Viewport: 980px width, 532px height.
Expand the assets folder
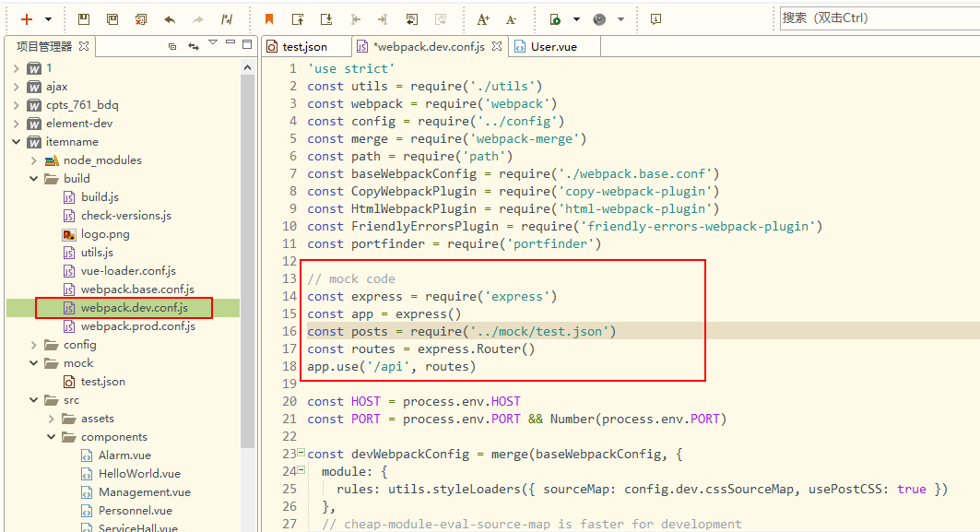click(x=52, y=419)
